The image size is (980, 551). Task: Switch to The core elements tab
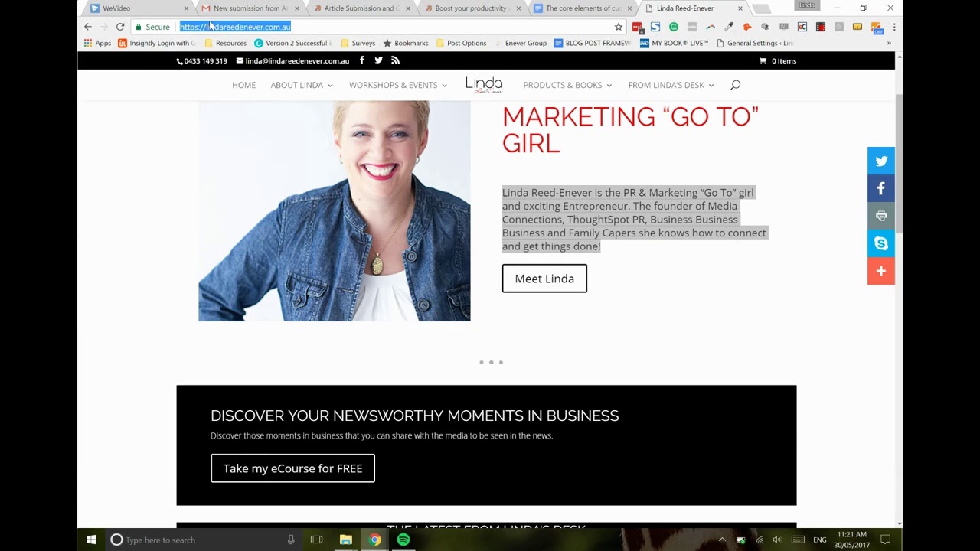583,8
